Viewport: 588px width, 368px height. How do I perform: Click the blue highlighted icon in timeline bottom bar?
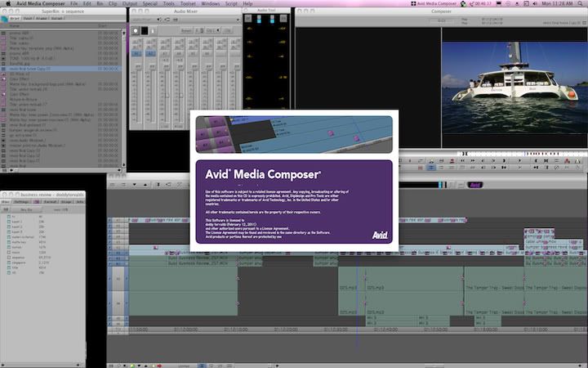click(202, 366)
